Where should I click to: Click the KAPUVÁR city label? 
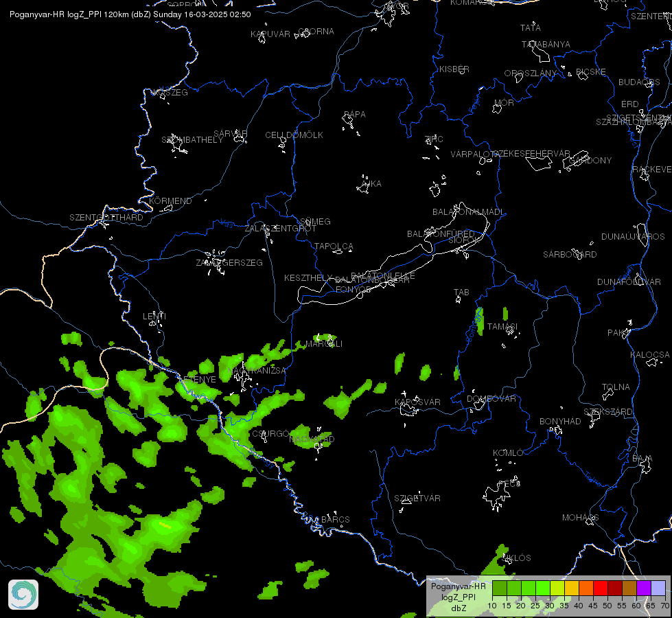(270, 34)
